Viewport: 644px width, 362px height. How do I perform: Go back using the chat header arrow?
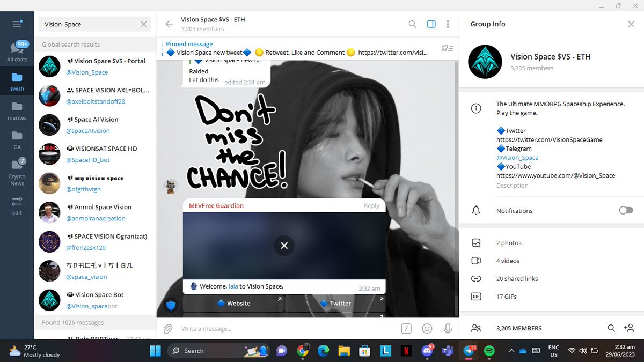click(x=169, y=24)
